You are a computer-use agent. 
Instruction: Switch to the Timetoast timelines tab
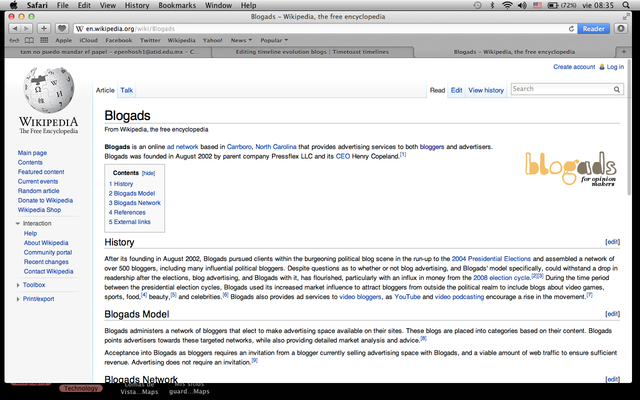pos(312,52)
